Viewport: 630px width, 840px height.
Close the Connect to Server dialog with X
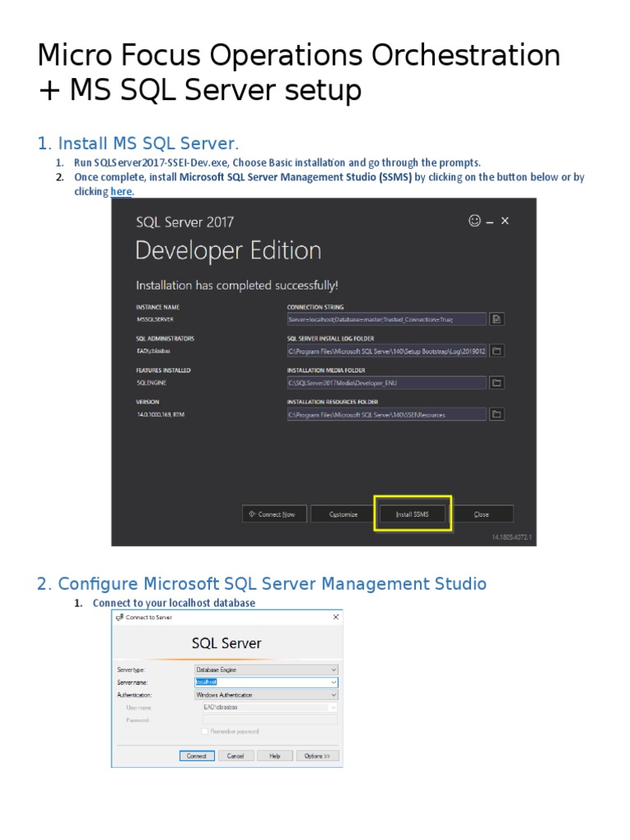tap(336, 617)
